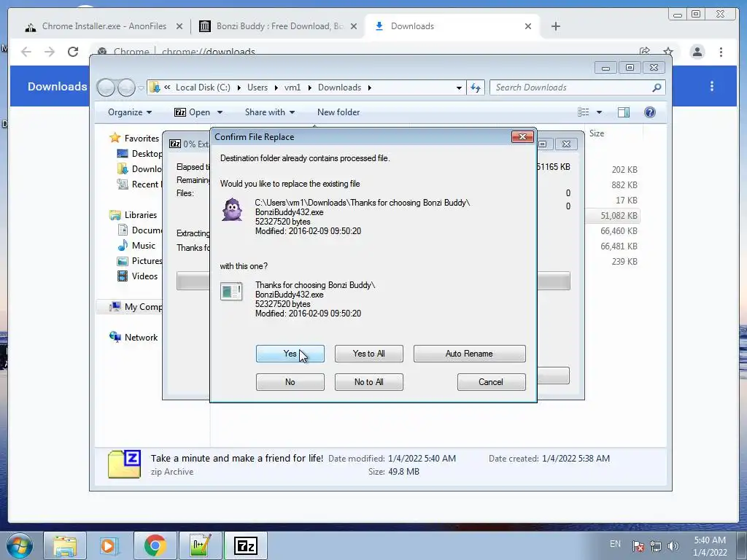Click the volume speaker tray icon
Image resolution: width=747 pixels, height=560 pixels.
tap(673, 546)
